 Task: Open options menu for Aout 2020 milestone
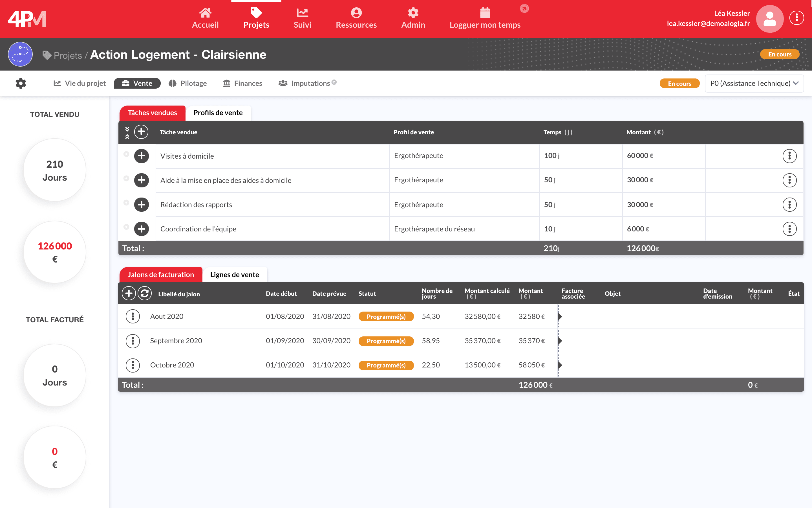[x=133, y=316]
